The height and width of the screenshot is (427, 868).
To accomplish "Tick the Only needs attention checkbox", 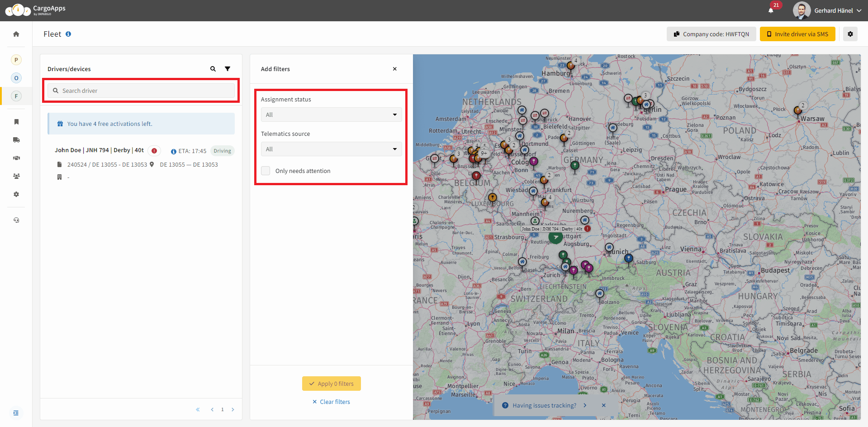I will coord(266,171).
